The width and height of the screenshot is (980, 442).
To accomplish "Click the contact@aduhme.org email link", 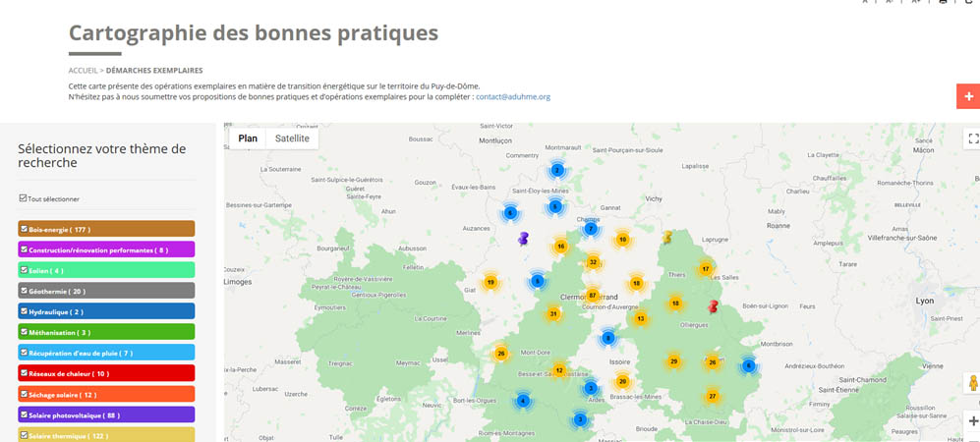I will [513, 97].
